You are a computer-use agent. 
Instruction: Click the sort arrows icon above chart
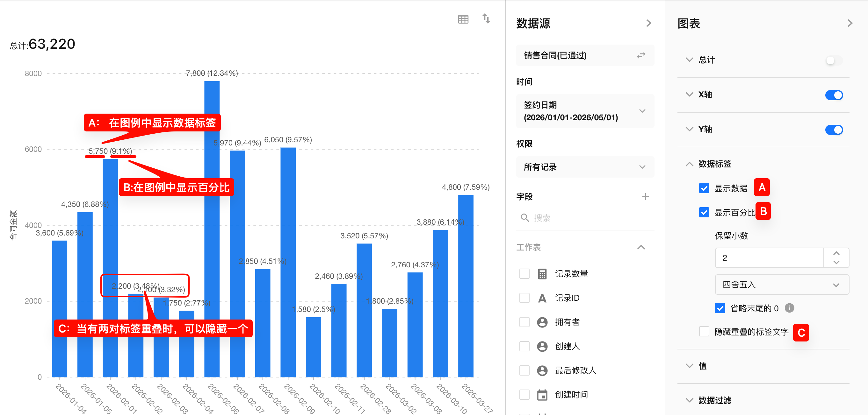pos(486,18)
